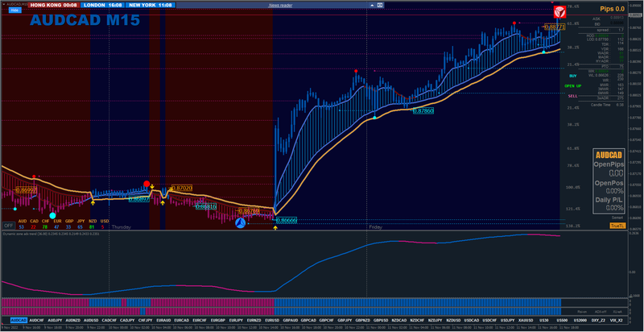
Task: Switch to the DXY_Z2 symbol tab
Action: point(598,320)
